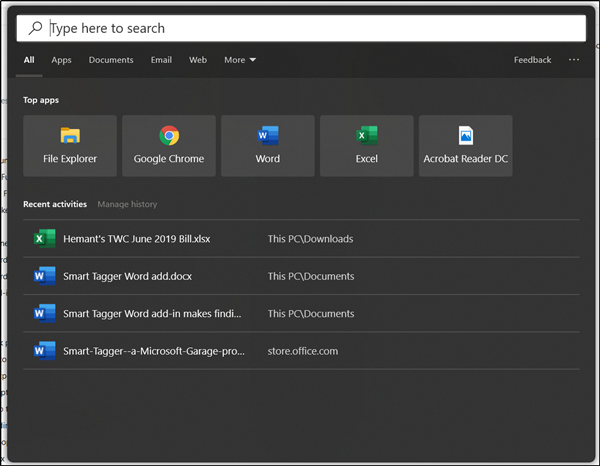Screen dimensions: 600x466
Task: Open the three-dot options menu
Action: coord(573,60)
